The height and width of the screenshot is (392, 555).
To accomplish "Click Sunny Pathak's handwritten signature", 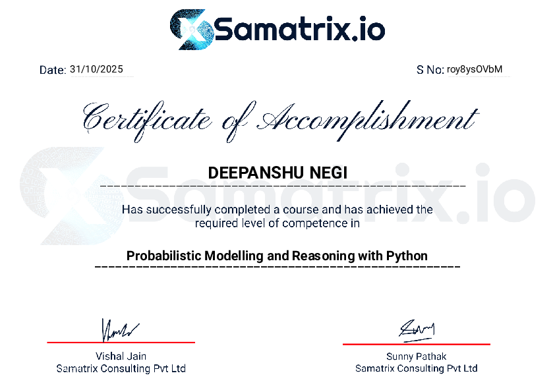I will coord(417,328).
